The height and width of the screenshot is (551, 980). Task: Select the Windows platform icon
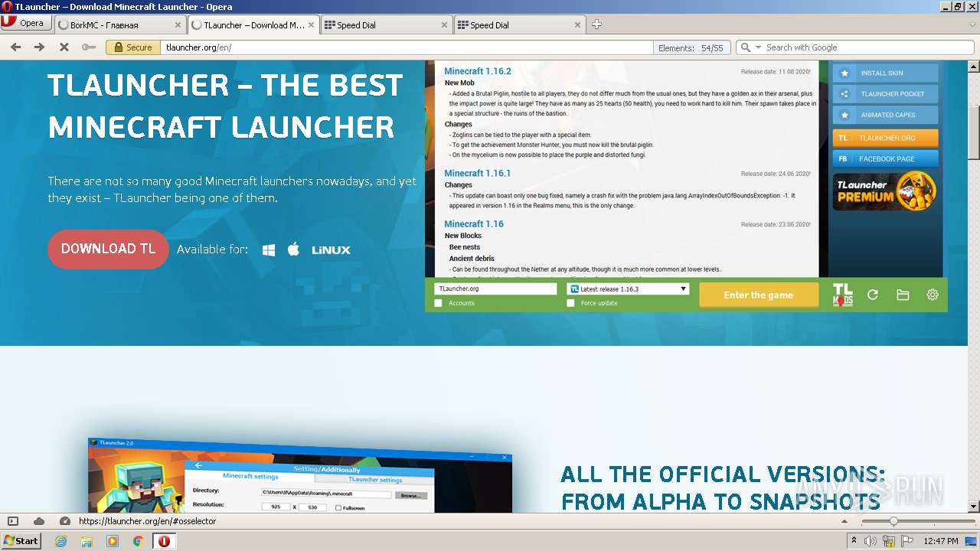click(x=269, y=250)
